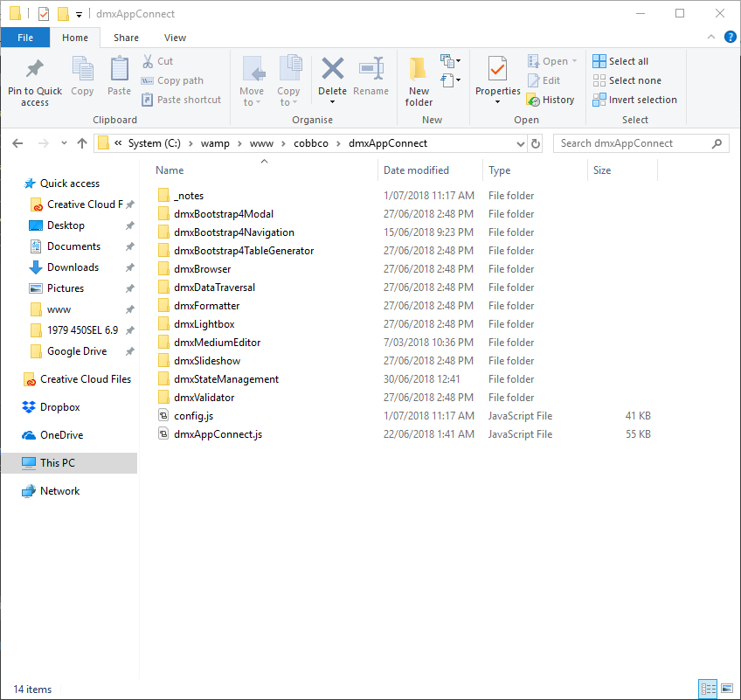Screen dimensions: 741x700
Task: Open the File menu tab
Action: (x=25, y=38)
